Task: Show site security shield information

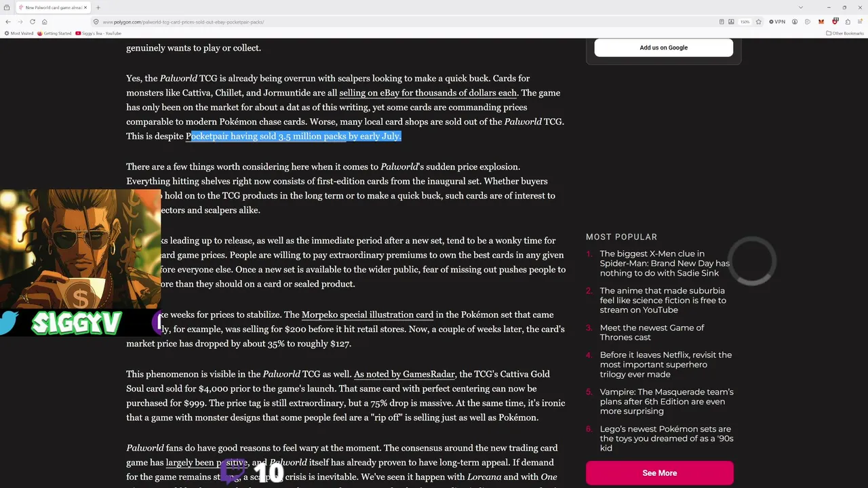Action: pyautogui.click(x=96, y=22)
